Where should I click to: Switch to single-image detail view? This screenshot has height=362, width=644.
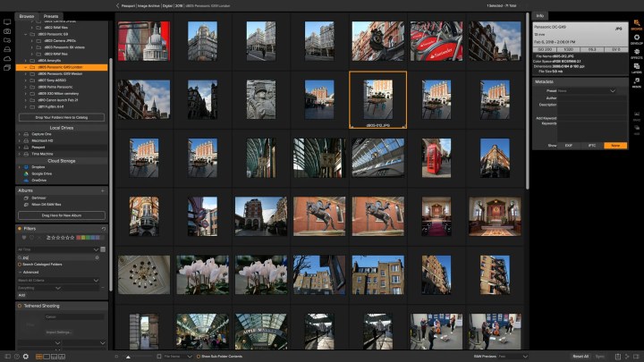pos(47,357)
